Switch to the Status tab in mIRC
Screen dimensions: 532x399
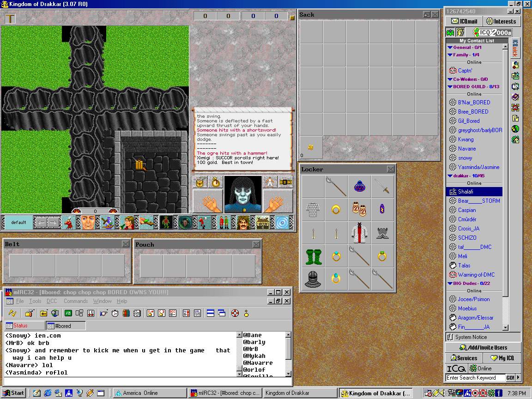click(x=24, y=326)
